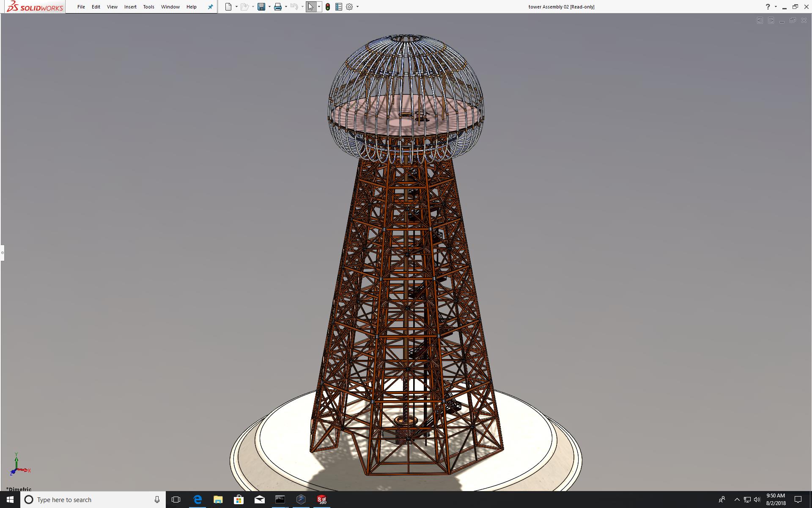Click the SolidWorks logo button

(x=35, y=7)
